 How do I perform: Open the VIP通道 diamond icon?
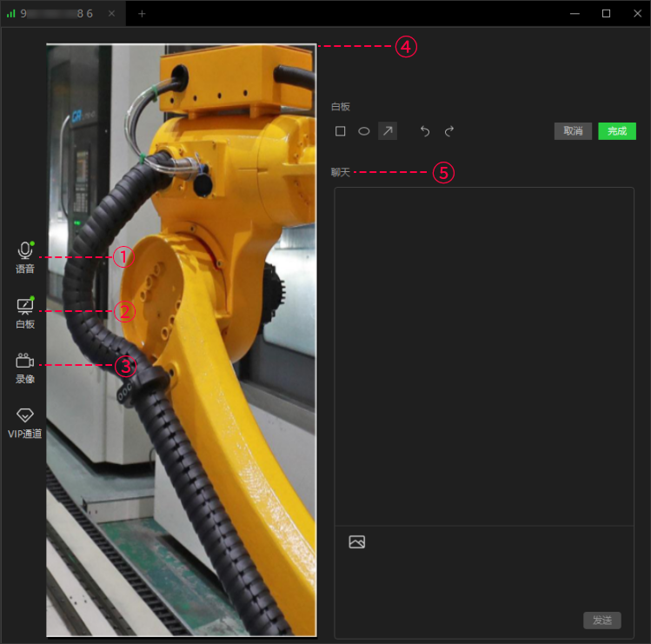click(25, 415)
